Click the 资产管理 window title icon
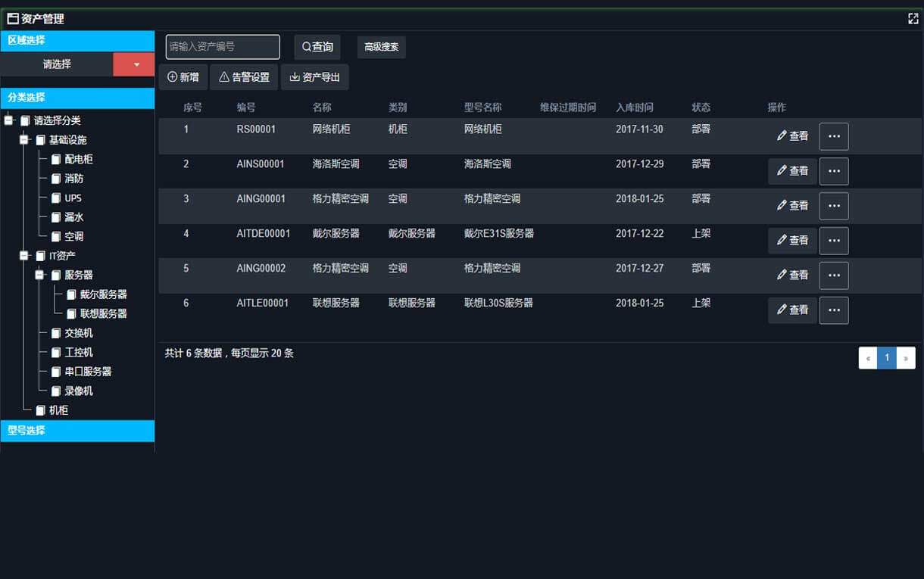Image resolution: width=924 pixels, height=579 pixels. [13, 19]
